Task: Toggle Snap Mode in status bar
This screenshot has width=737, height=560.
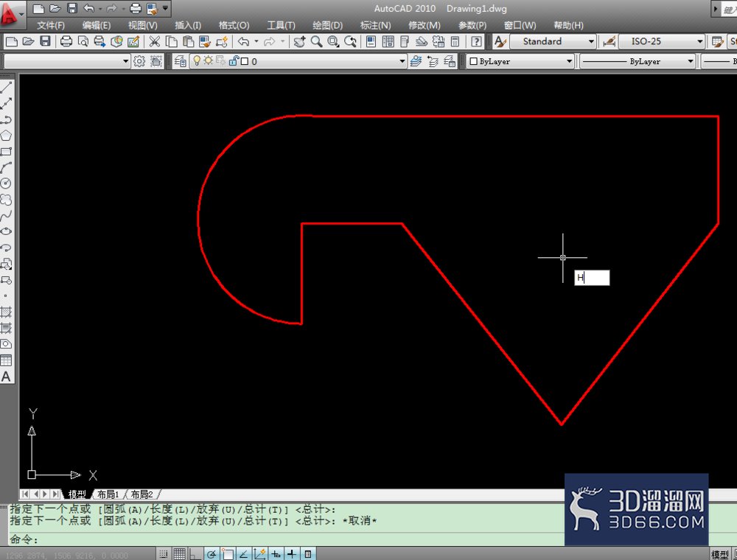Action: pos(163,554)
